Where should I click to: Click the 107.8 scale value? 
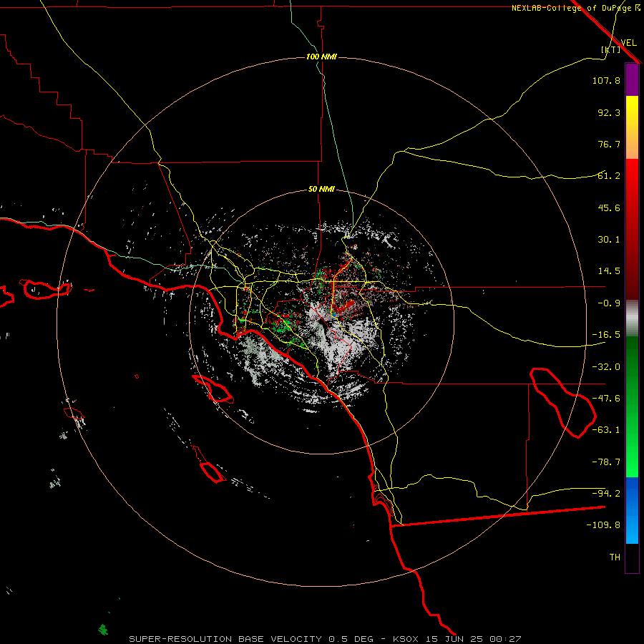point(606,80)
